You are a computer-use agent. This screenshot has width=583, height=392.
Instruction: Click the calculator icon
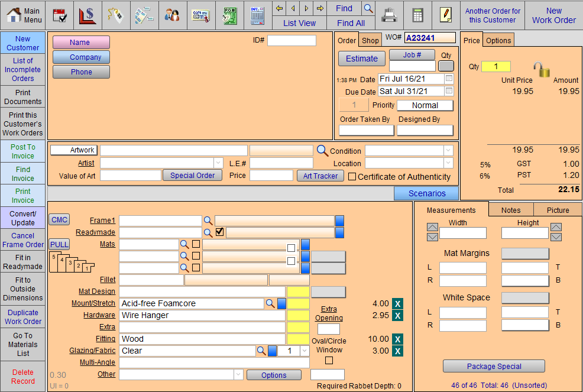pyautogui.click(x=417, y=15)
